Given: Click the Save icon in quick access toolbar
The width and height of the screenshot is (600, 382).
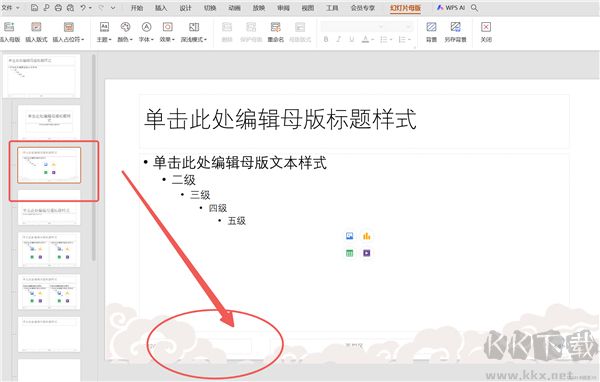Looking at the screenshot, I should [x=34, y=7].
